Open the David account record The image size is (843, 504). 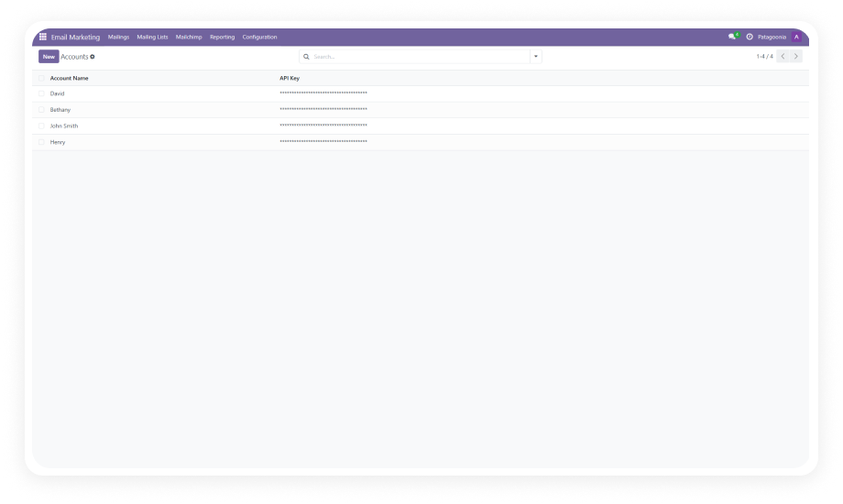coord(57,93)
